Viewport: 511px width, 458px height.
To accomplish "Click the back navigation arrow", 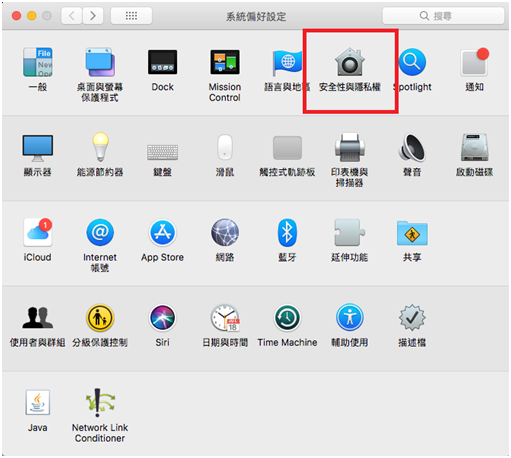I will click(x=71, y=16).
